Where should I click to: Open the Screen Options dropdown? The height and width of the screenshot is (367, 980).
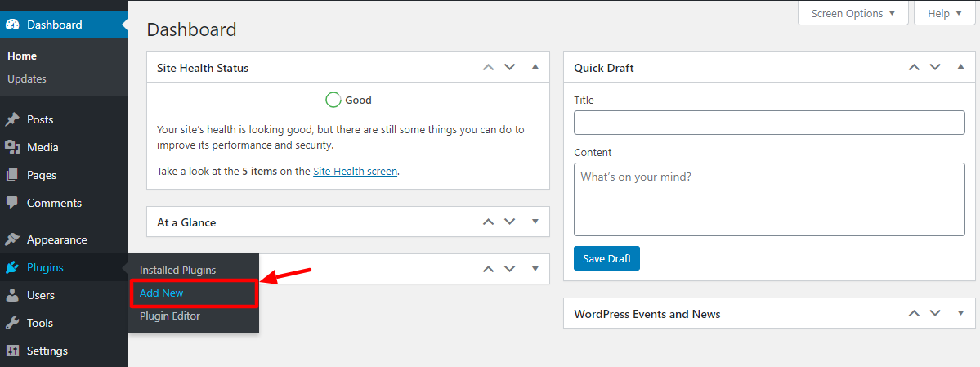point(853,13)
